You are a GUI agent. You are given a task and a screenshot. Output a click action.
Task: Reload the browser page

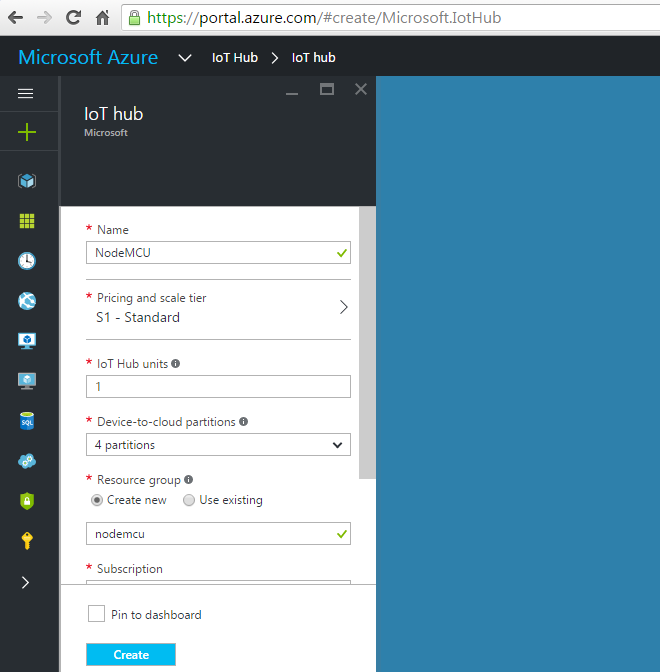[x=73, y=18]
